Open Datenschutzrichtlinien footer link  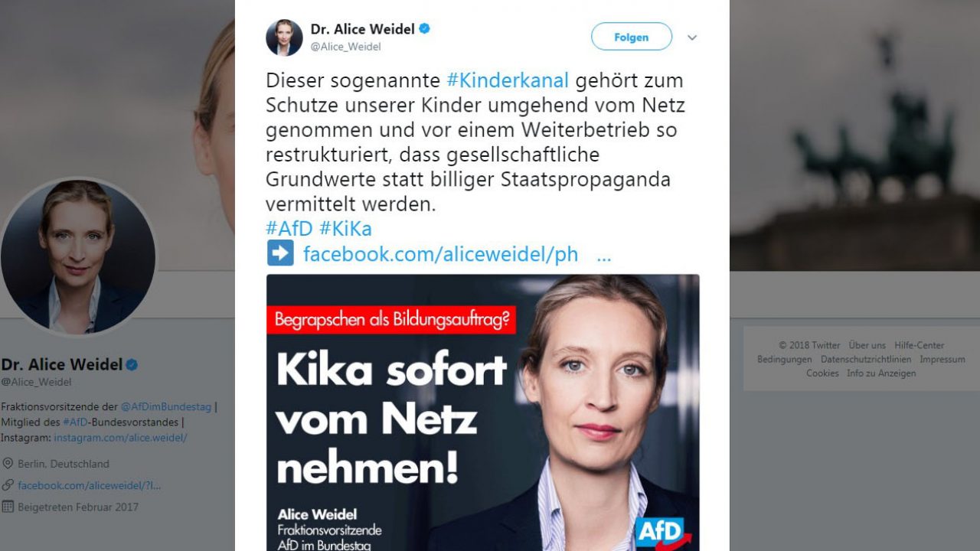click(x=866, y=359)
